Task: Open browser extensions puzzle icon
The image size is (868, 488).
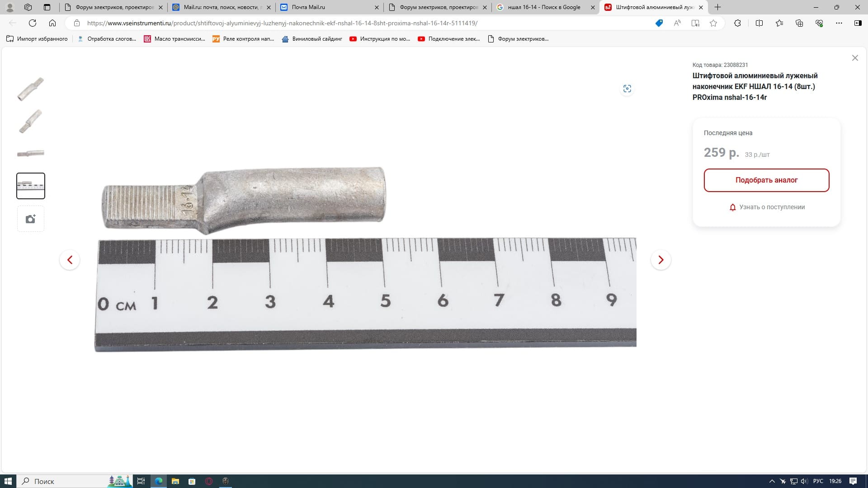Action: (737, 23)
